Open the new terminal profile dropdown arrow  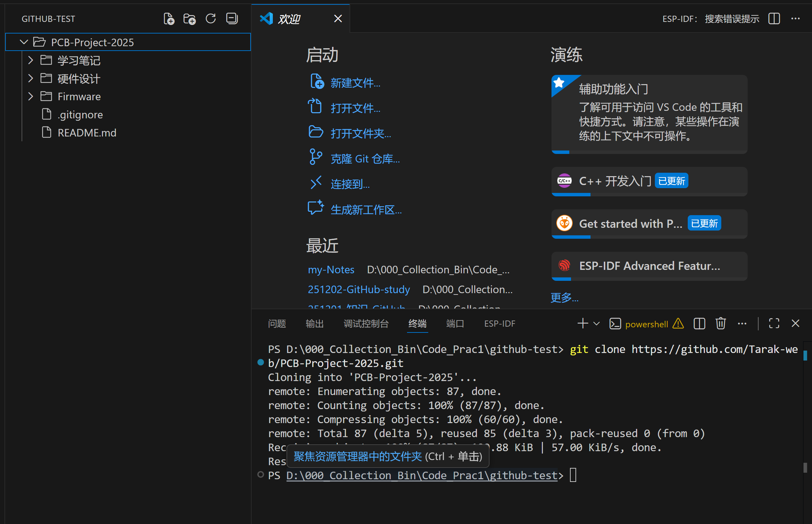click(596, 324)
